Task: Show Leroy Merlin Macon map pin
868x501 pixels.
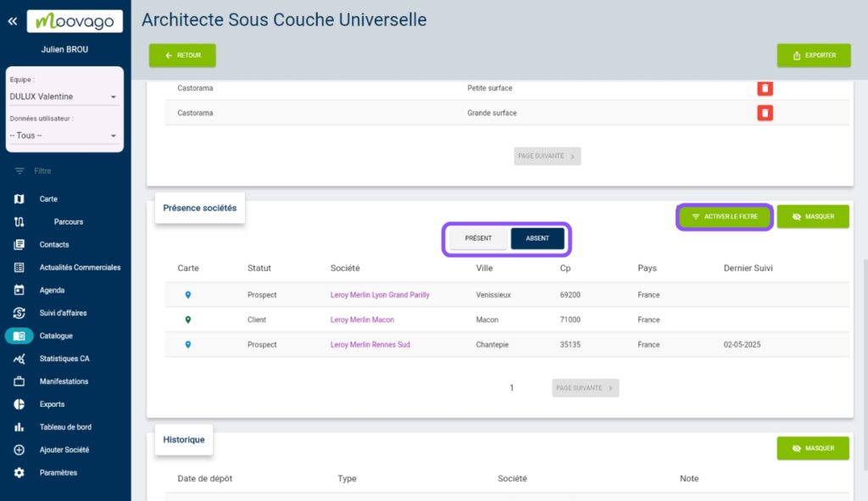Action: 188,320
